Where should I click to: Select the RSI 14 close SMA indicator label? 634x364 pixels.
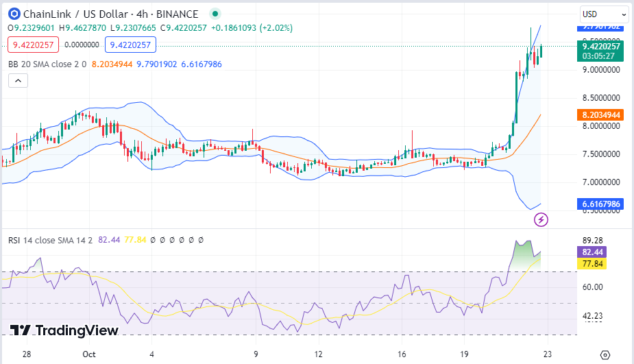[x=50, y=240]
